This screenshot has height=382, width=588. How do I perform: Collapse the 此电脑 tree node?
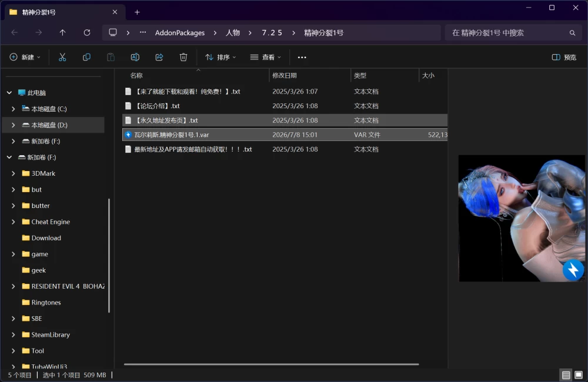click(9, 93)
